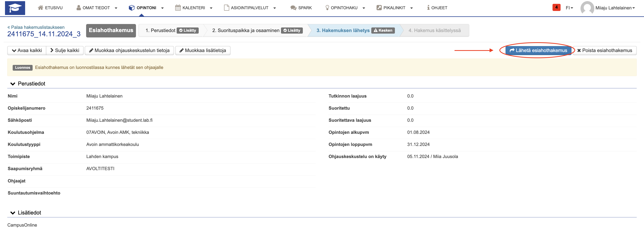Collapse the Perustiedot section
Viewport: 644px width, 231px height.
13,84
